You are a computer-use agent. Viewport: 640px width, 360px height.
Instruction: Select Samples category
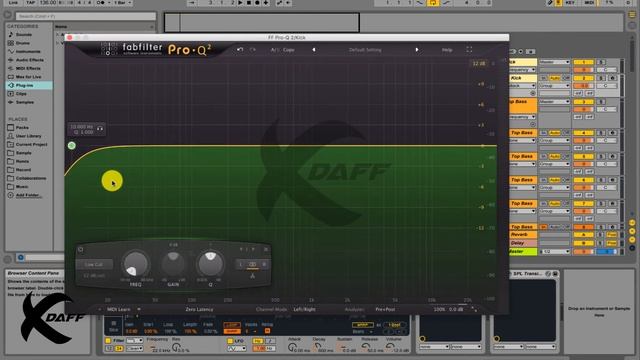tap(24, 102)
